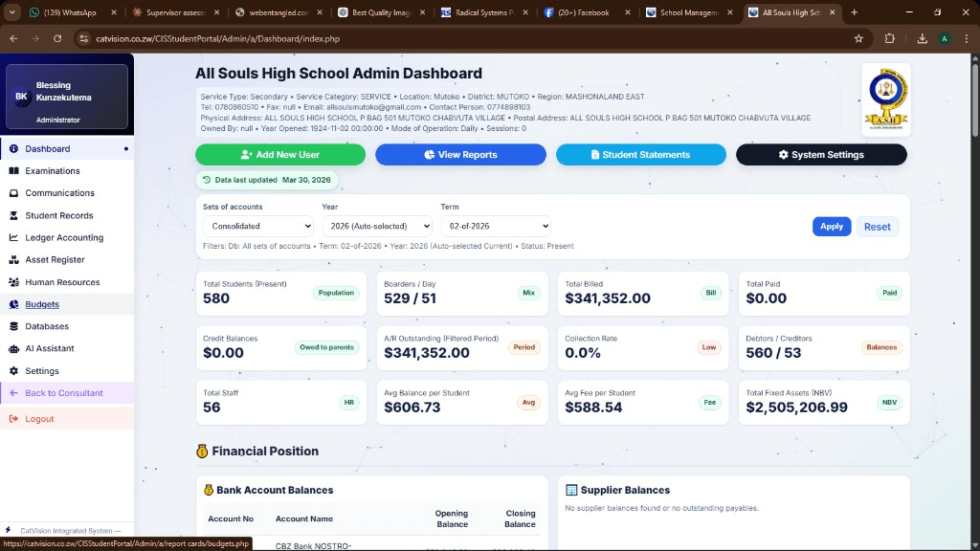
Task: Click the Logout icon in sidebar
Action: (x=13, y=419)
